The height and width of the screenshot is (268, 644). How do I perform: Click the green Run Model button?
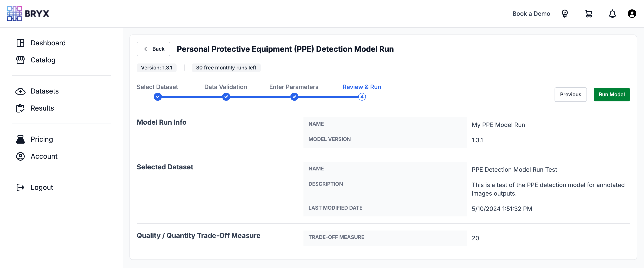612,95
